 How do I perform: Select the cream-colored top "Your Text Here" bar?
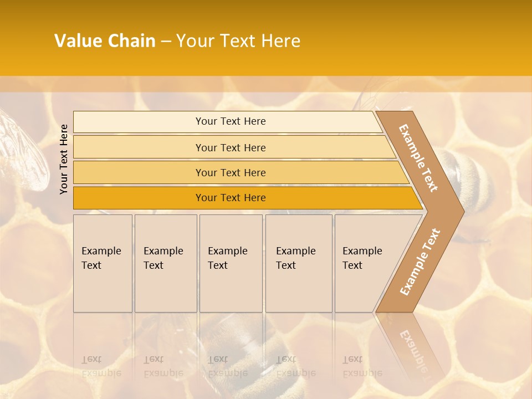click(x=231, y=121)
